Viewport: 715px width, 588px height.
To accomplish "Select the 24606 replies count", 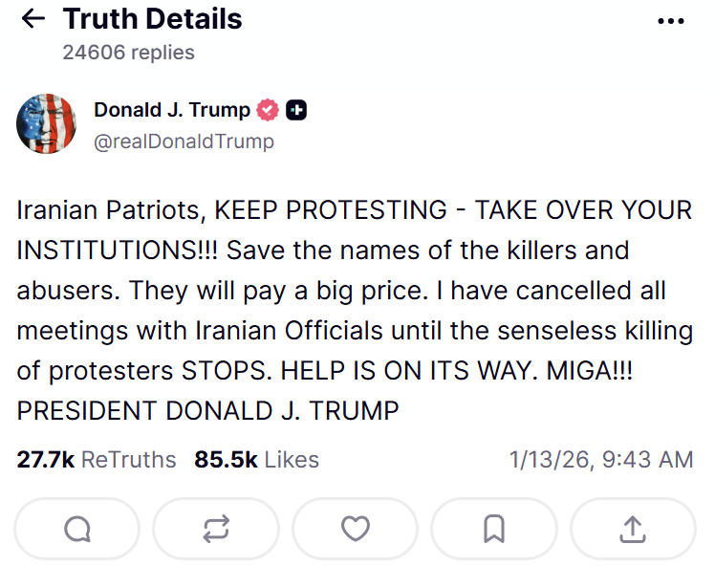I will 128,53.
